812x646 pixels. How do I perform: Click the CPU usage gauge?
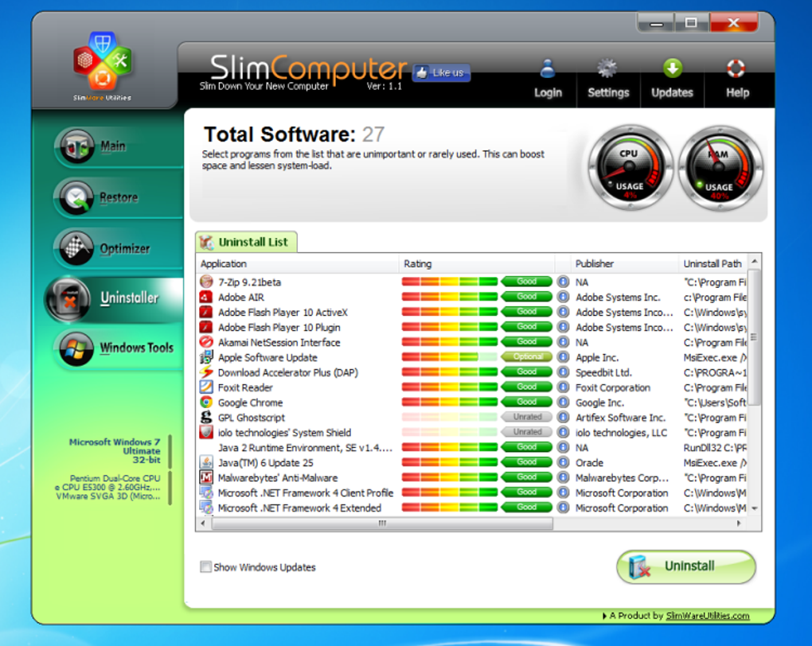tap(629, 168)
